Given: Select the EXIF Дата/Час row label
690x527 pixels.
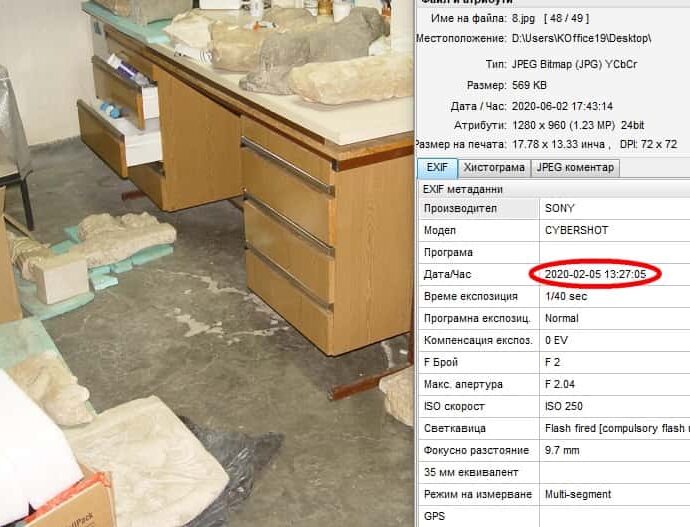Looking at the screenshot, I should point(447,274).
